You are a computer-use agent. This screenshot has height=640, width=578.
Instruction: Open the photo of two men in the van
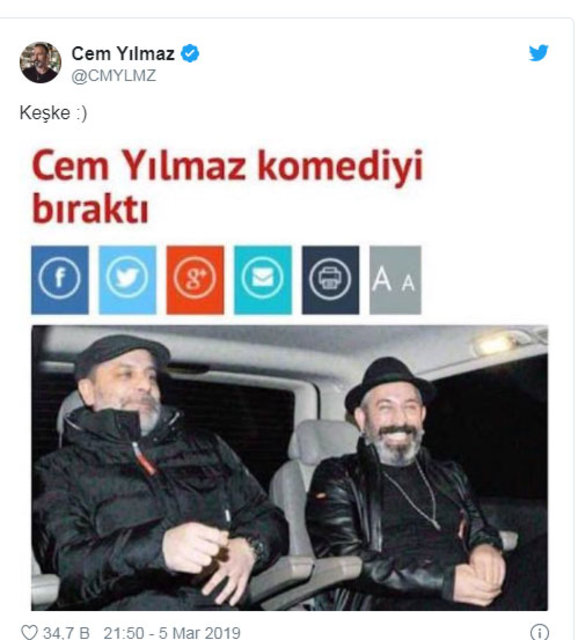click(x=289, y=468)
